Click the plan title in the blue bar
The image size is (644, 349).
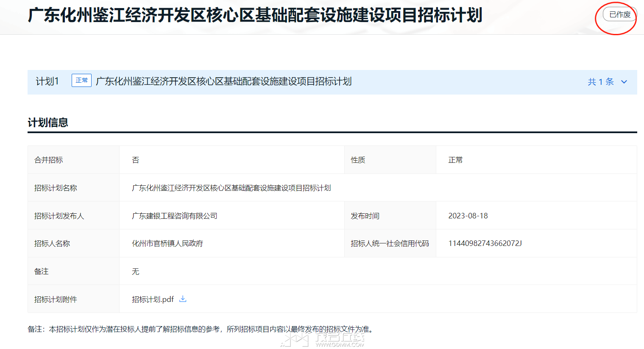pos(223,81)
